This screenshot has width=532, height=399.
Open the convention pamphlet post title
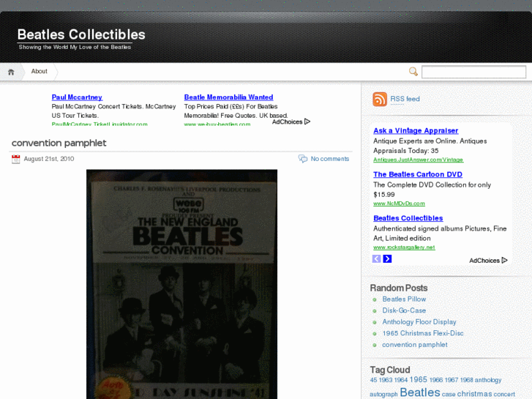(59, 143)
